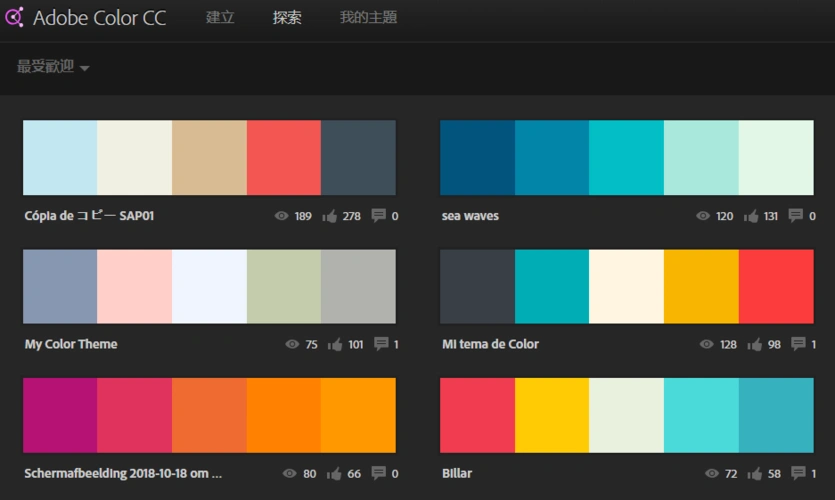
Task: Open the sea waves theme title link
Action: click(x=470, y=216)
